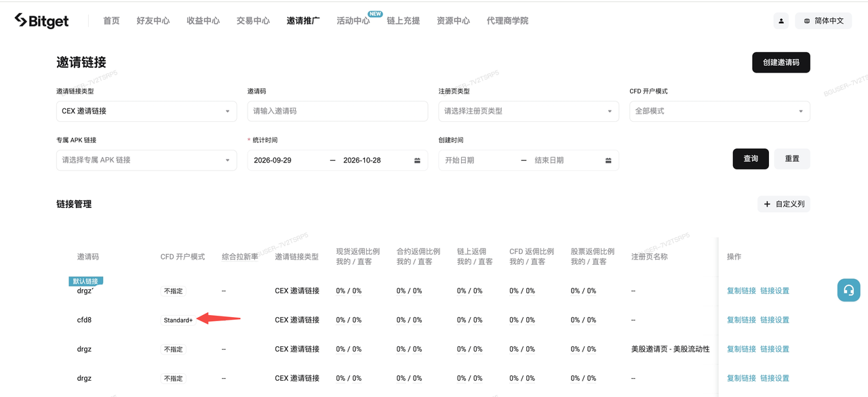Image resolution: width=868 pixels, height=397 pixels.
Task: Open 收益中心 nav item
Action: tap(203, 21)
